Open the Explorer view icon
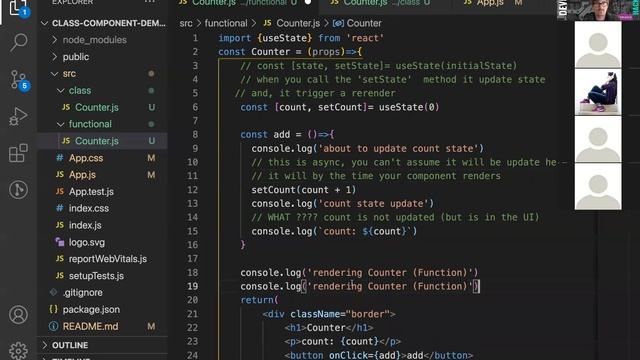This screenshot has height=360, width=640. [17, 8]
